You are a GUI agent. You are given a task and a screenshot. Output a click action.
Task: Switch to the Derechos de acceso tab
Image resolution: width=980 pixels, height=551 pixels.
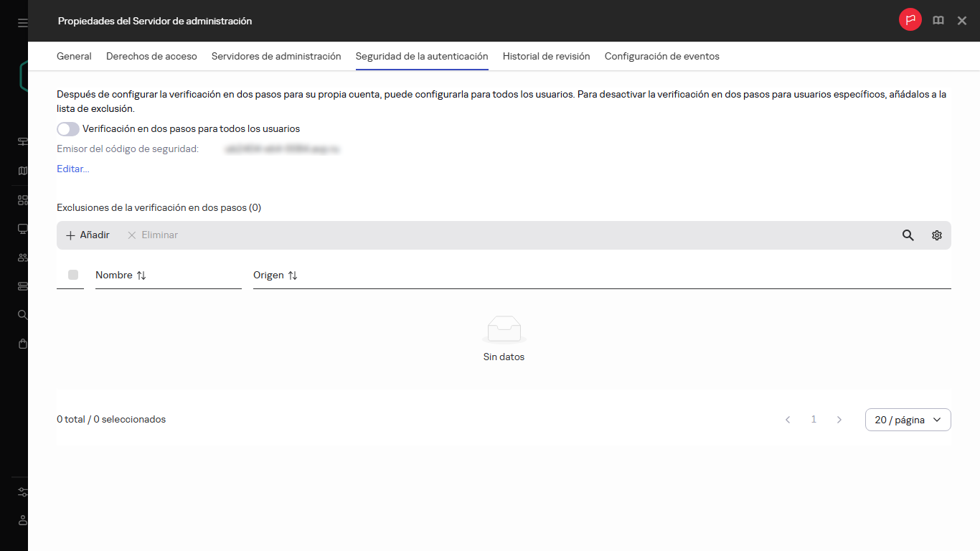151,56
